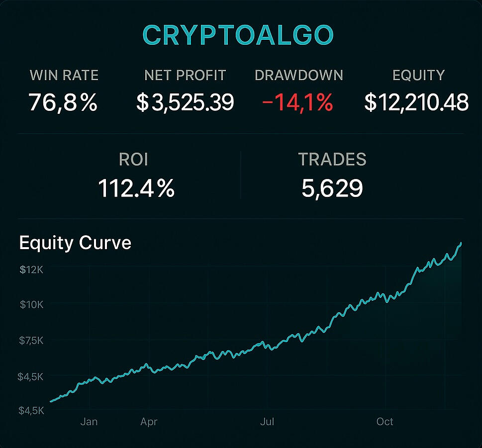Select the WIN RATE label
Viewport: 482px width, 448px height.
pos(64,76)
